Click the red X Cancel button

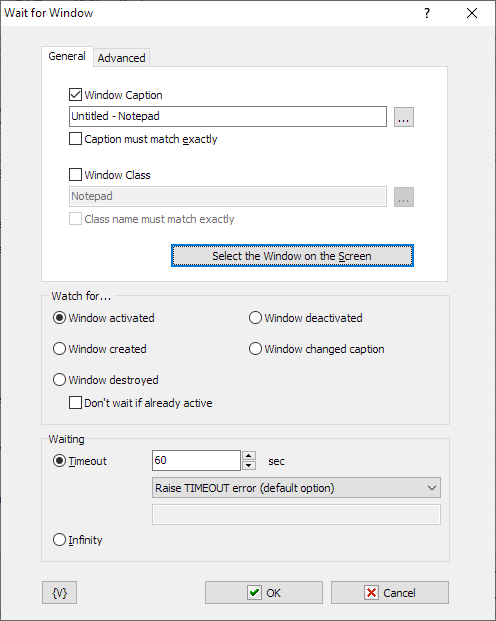point(390,592)
